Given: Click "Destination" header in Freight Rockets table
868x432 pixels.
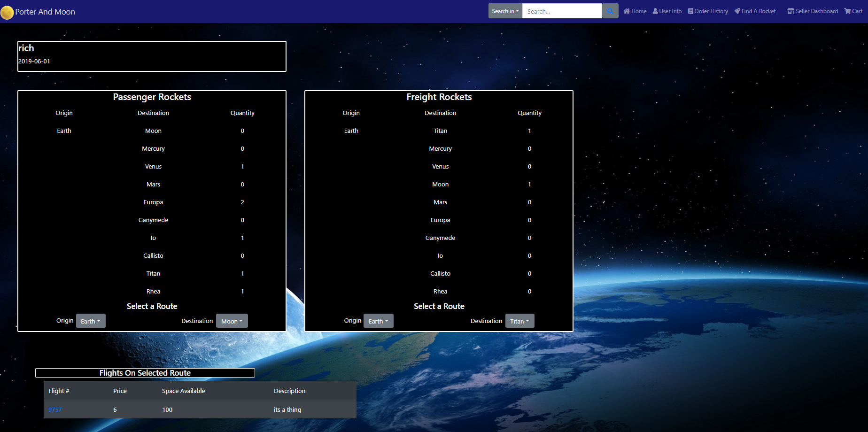Looking at the screenshot, I should pyautogui.click(x=441, y=113).
